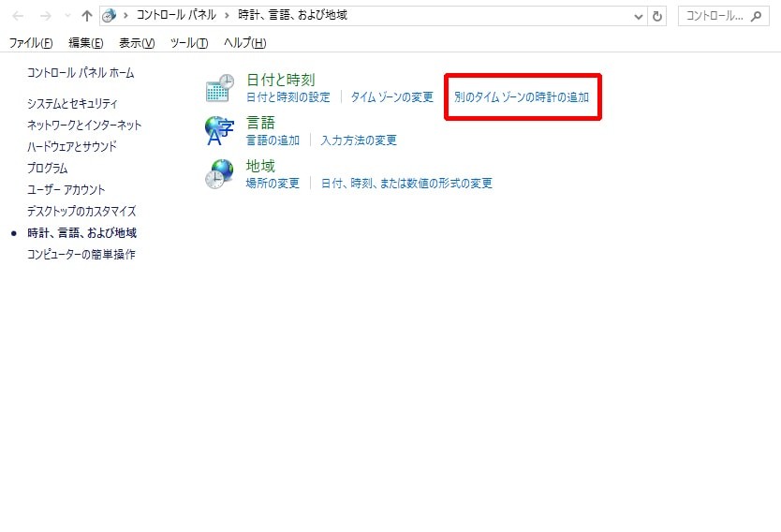This screenshot has width=781, height=532.
Task: Click タイム ゾーンの変更
Action: point(392,97)
